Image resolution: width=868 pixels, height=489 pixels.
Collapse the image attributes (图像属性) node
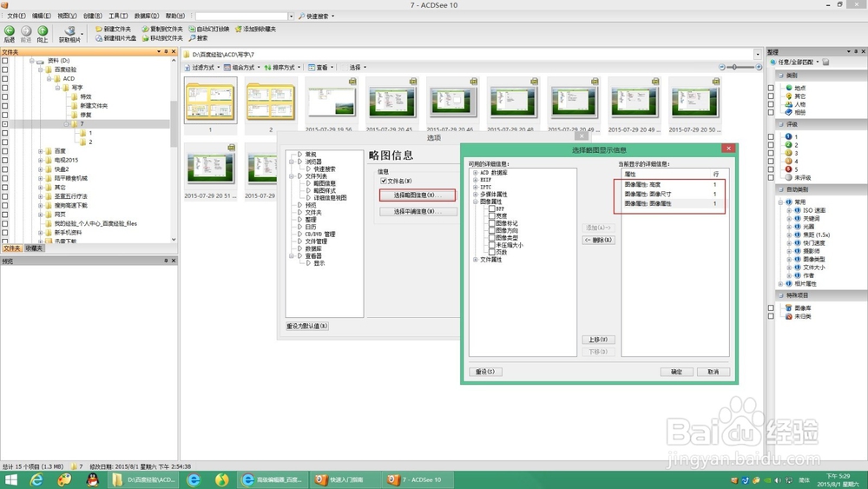click(475, 202)
